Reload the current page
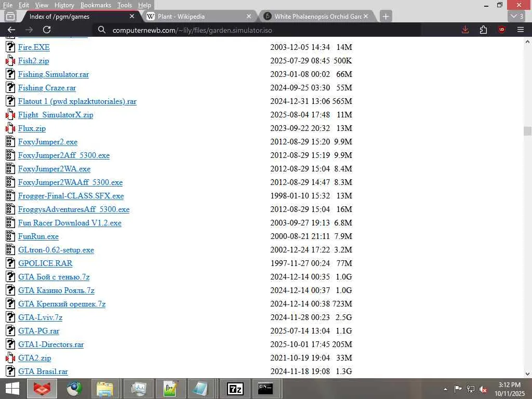The height and width of the screenshot is (399, 532). tap(46, 30)
